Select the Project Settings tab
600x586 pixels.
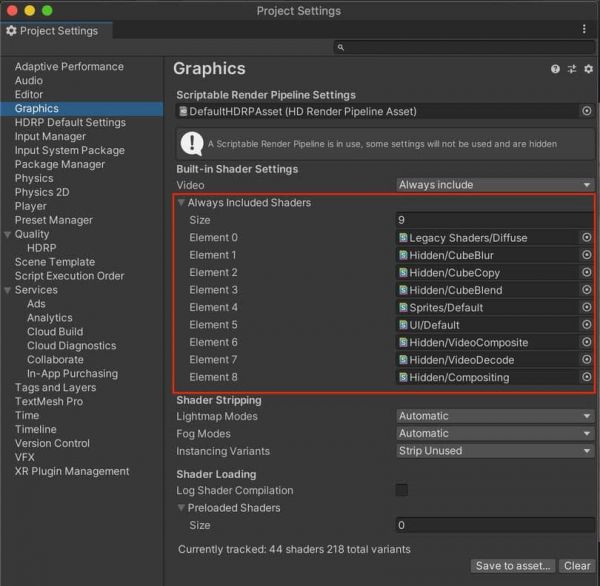click(x=52, y=31)
